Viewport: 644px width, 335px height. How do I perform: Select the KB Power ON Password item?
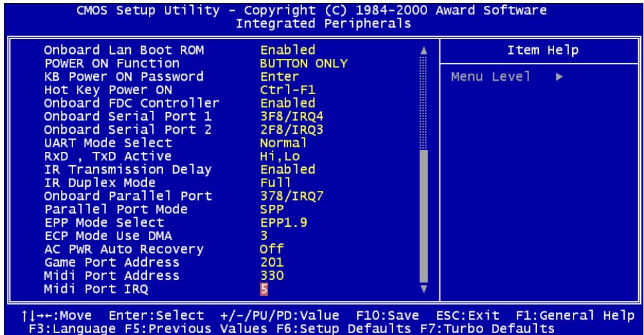coord(102,76)
